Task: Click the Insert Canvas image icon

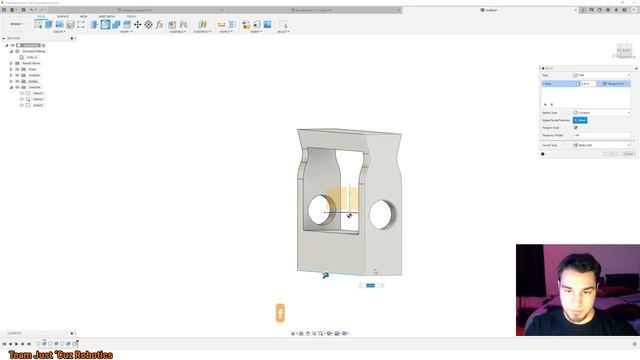Action: (x=267, y=24)
